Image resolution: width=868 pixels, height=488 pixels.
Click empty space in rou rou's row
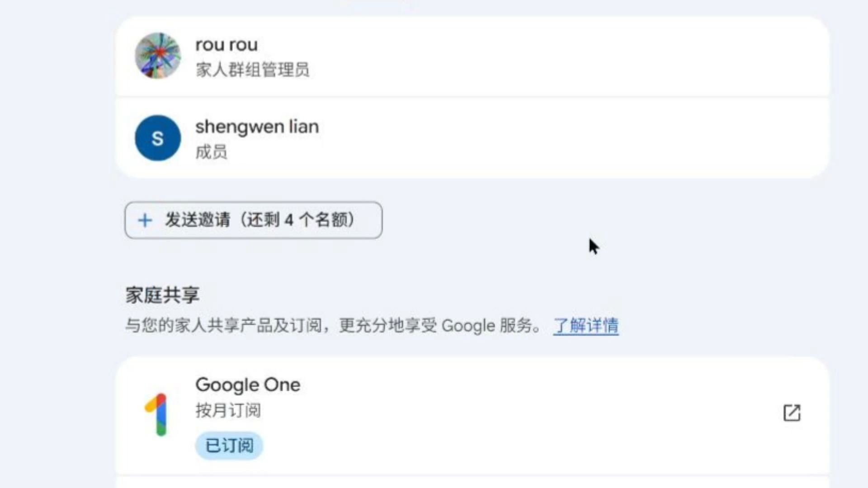click(542, 56)
